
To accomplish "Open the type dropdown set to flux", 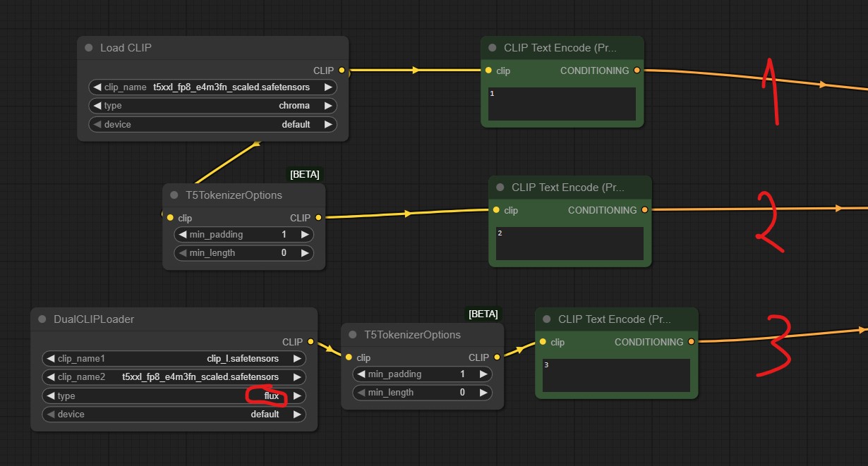I will click(x=174, y=396).
